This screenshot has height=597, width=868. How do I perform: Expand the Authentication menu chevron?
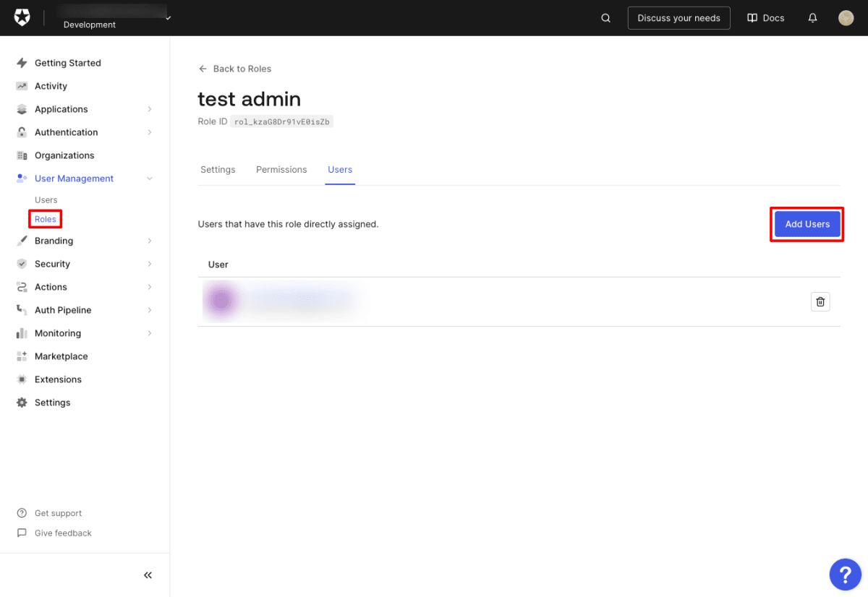(150, 132)
